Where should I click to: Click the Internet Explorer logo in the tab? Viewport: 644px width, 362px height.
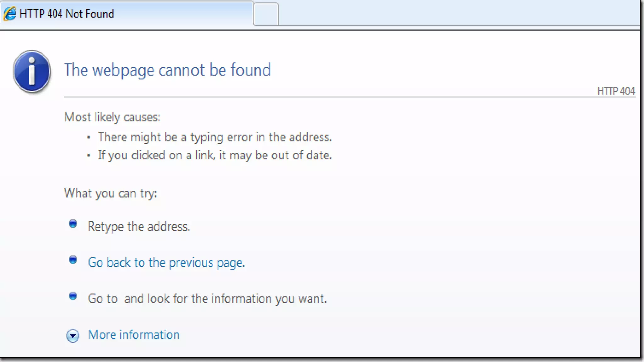pos(10,14)
